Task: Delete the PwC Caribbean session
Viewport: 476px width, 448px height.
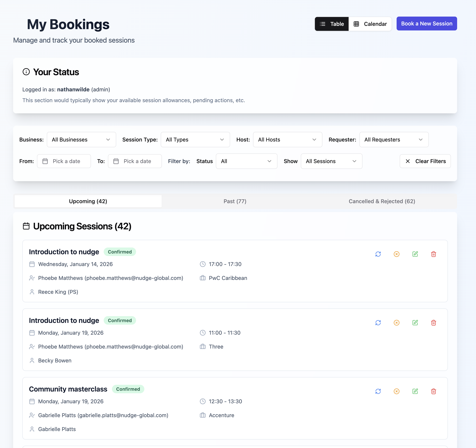Action: tap(434, 254)
